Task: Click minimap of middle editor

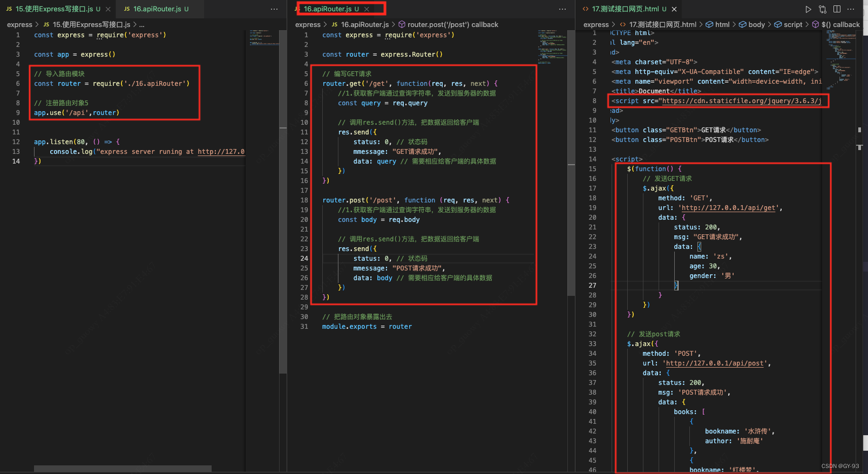Action: [x=552, y=47]
